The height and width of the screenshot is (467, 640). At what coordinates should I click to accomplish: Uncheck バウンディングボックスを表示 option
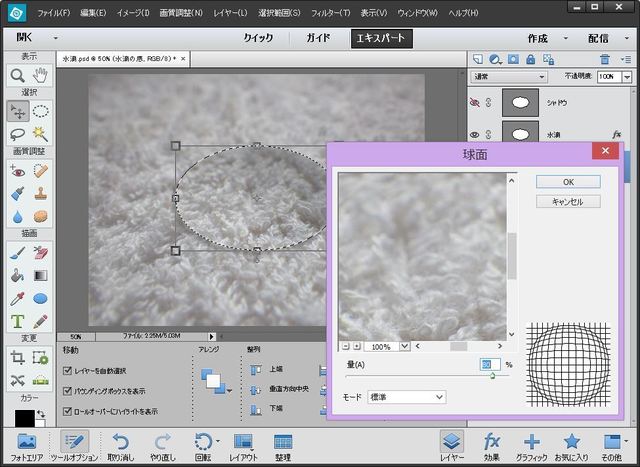click(68, 390)
